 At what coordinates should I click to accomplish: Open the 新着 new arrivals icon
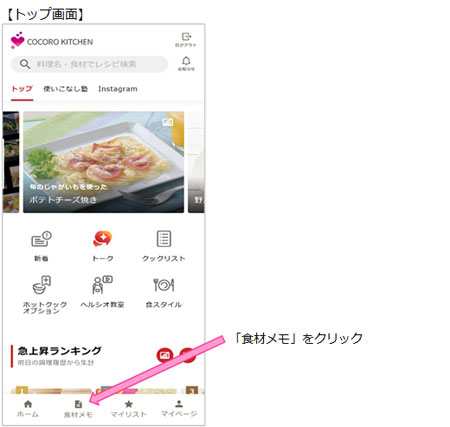(41, 246)
